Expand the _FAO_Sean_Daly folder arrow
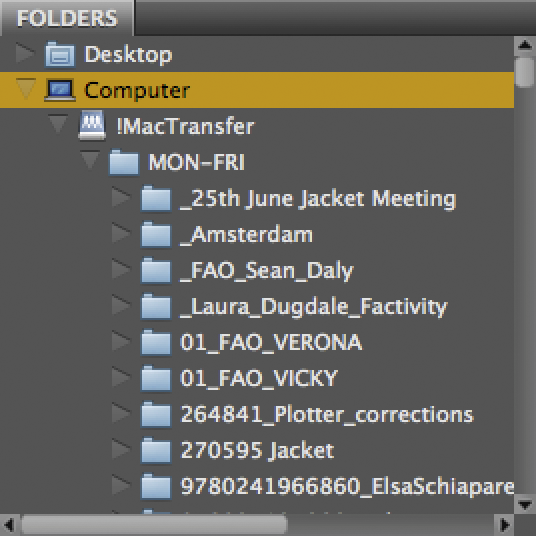This screenshot has height=536, width=536. (121, 269)
